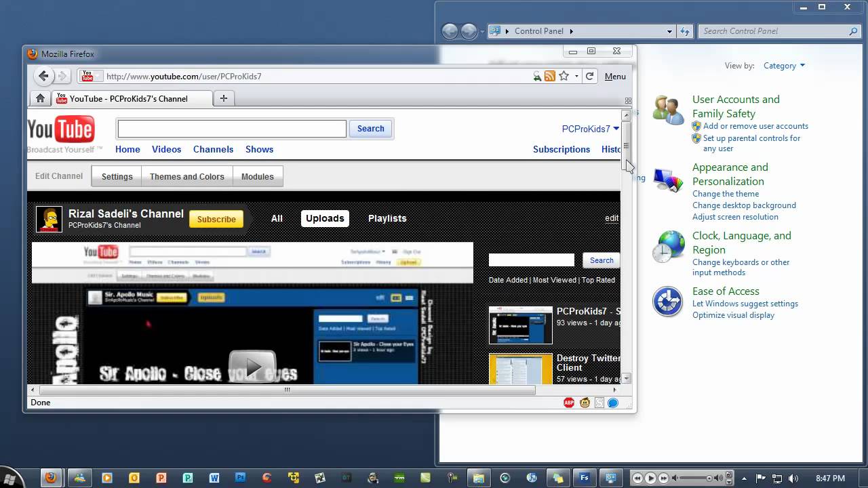
Task: Click Change desktop background link
Action: click(x=744, y=205)
